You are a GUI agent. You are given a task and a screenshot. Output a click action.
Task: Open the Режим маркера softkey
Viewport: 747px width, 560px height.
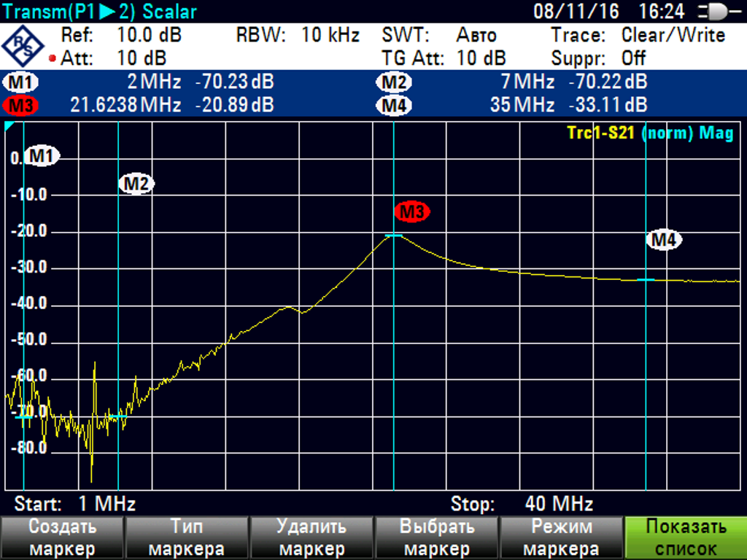tap(560, 537)
